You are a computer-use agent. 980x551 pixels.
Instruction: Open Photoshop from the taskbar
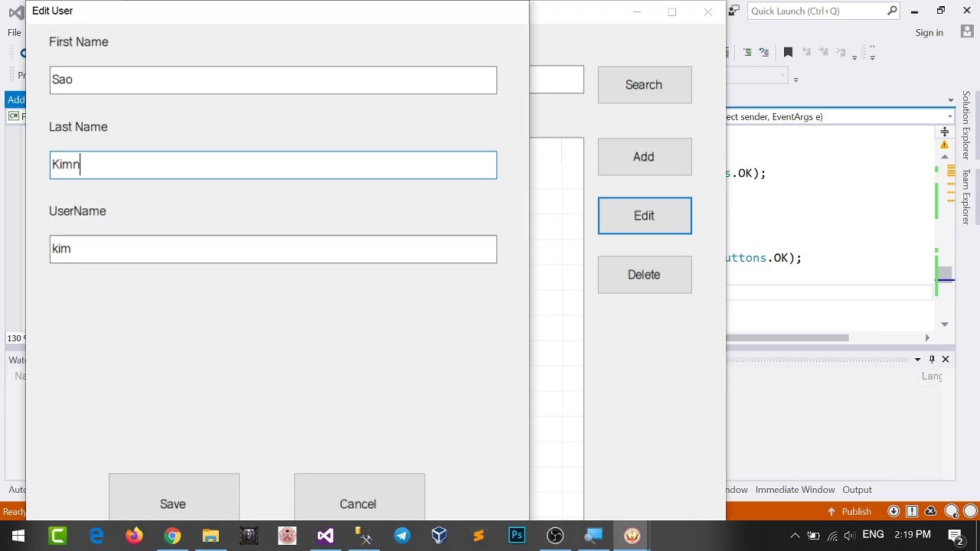(517, 536)
